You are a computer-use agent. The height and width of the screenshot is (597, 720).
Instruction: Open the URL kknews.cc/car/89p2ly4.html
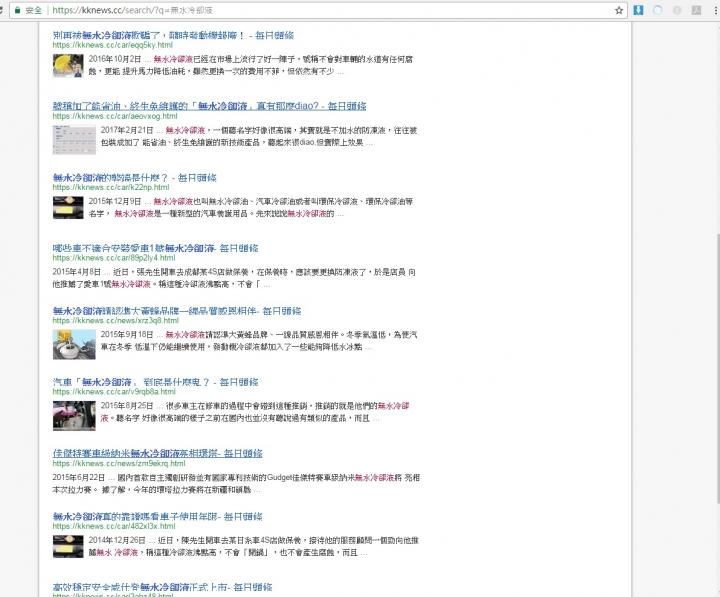click(x=114, y=258)
